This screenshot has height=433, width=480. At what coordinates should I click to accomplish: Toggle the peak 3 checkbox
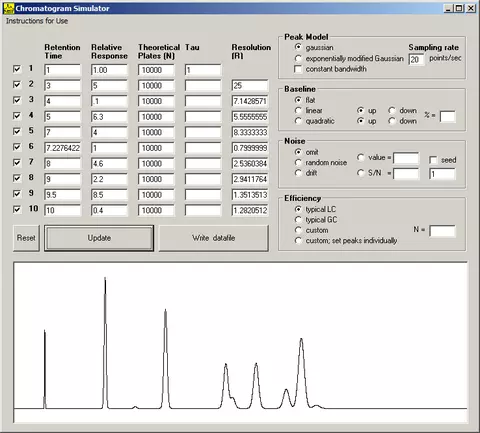click(x=17, y=100)
